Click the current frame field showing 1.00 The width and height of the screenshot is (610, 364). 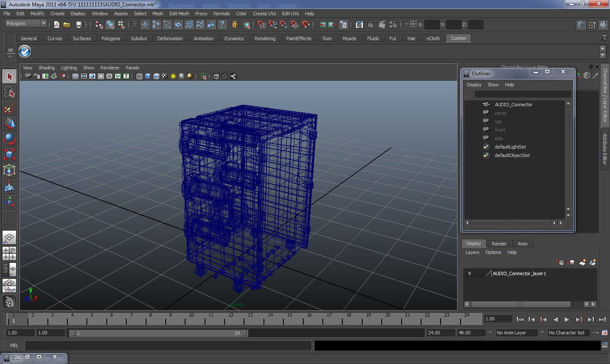tap(498, 319)
